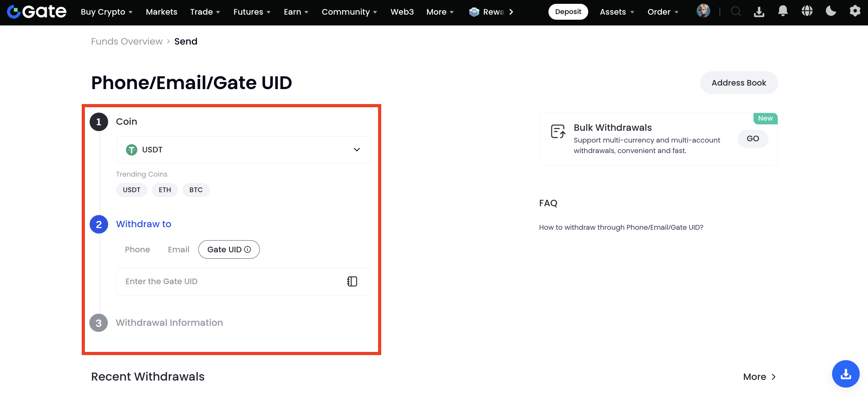The image size is (868, 399).
Task: Open the Assets dropdown menu
Action: click(x=617, y=12)
